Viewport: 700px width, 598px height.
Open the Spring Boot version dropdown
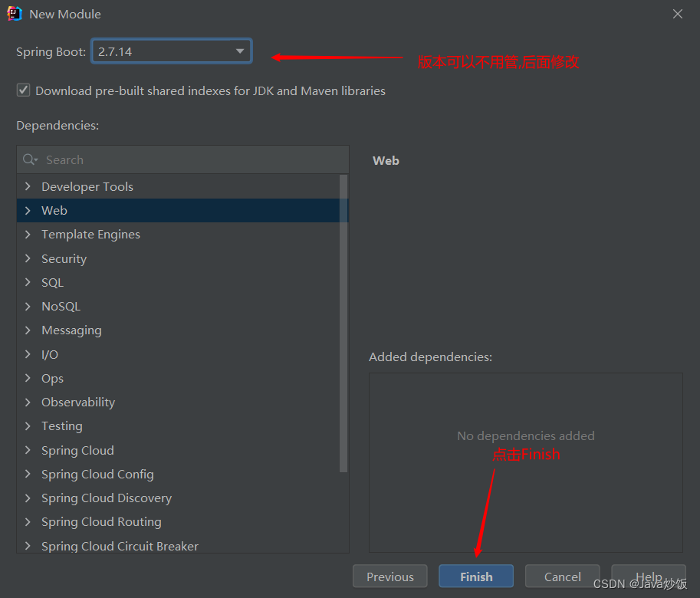pyautogui.click(x=172, y=51)
